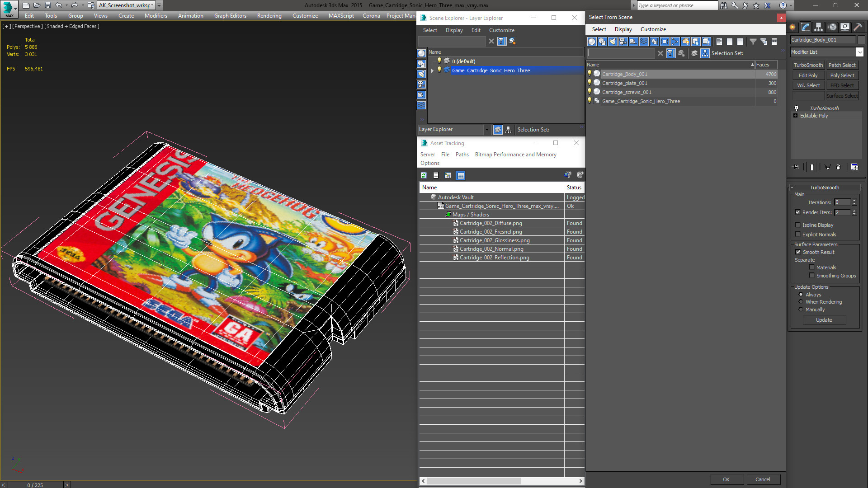
Task: Toggle Display Geometry filter in Select From Scene
Action: (592, 42)
